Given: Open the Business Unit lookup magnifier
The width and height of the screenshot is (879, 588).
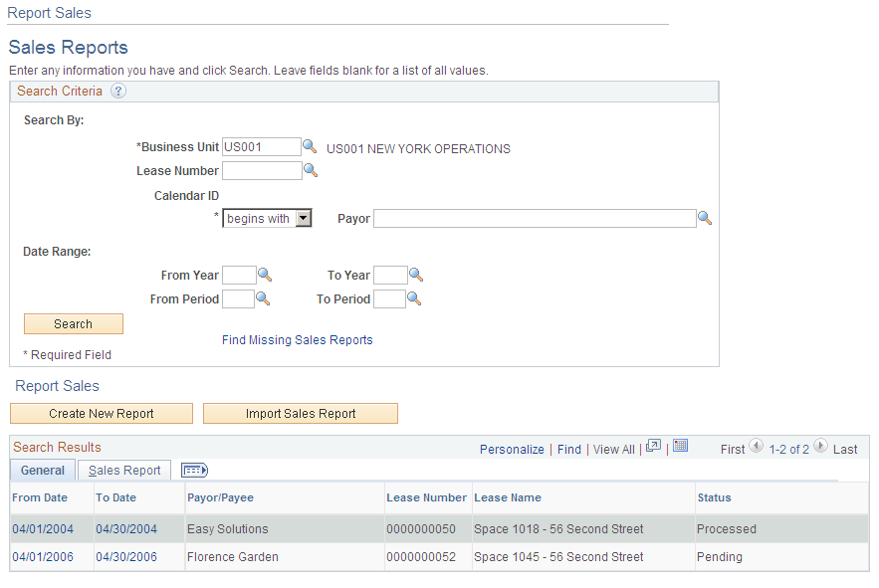Looking at the screenshot, I should pos(310,146).
